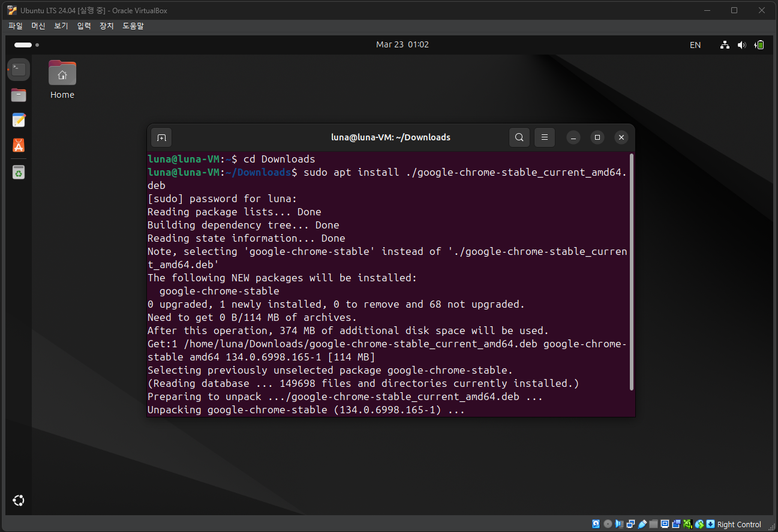Click the line 'Reading package lists... Done'
The height and width of the screenshot is (532, 778).
pos(235,212)
